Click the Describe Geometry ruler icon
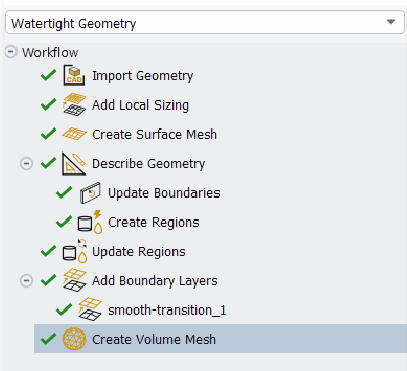Image resolution: width=407 pixels, height=371 pixels. [74, 163]
